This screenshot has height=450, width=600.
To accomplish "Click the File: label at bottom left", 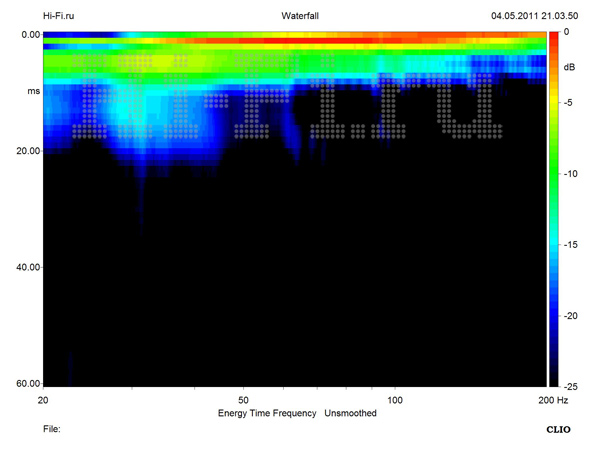I will coord(52,428).
